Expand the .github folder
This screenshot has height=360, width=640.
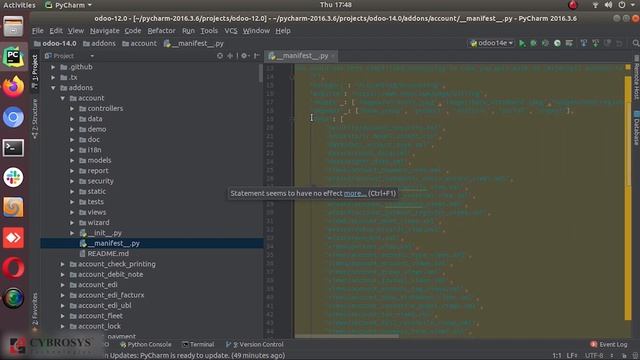[x=53, y=67]
